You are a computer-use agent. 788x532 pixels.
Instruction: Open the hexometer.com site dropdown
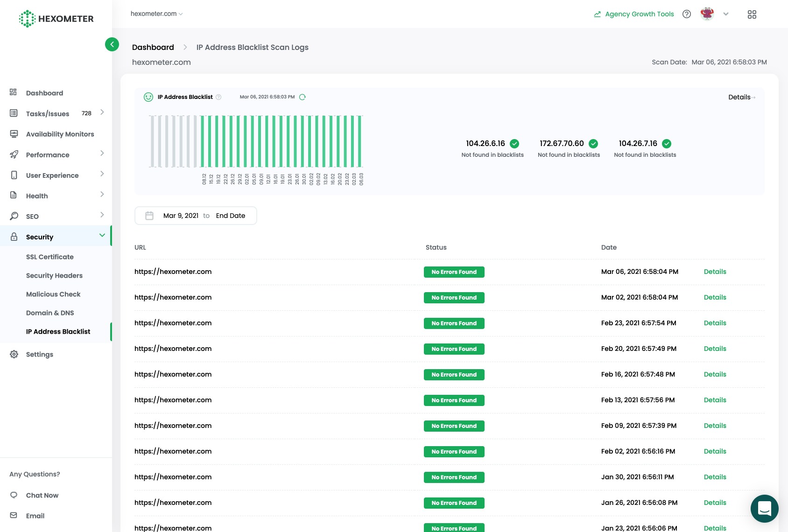click(156, 14)
